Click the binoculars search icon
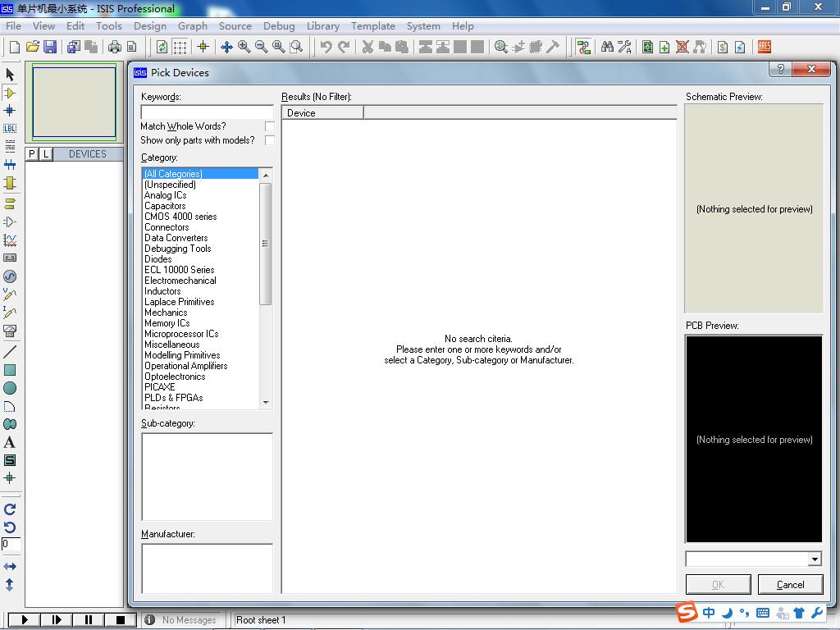Viewport: 840px width, 630px height. click(607, 47)
